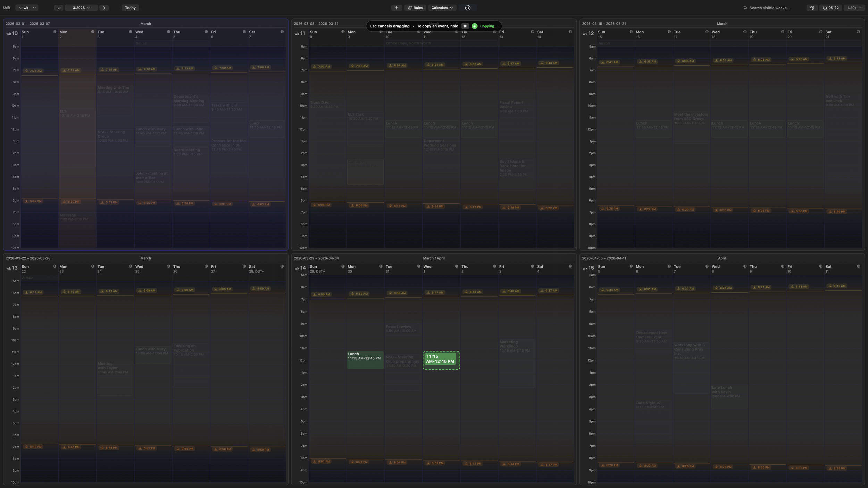Select the green Lunch event on Monday 30
The height and width of the screenshot is (488, 868).
tap(365, 360)
